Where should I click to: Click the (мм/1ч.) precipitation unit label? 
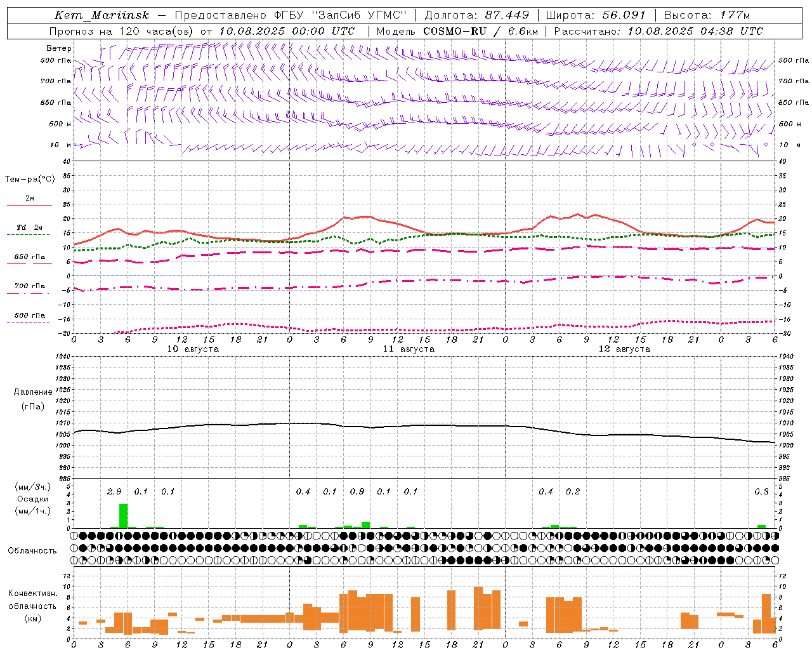33,511
